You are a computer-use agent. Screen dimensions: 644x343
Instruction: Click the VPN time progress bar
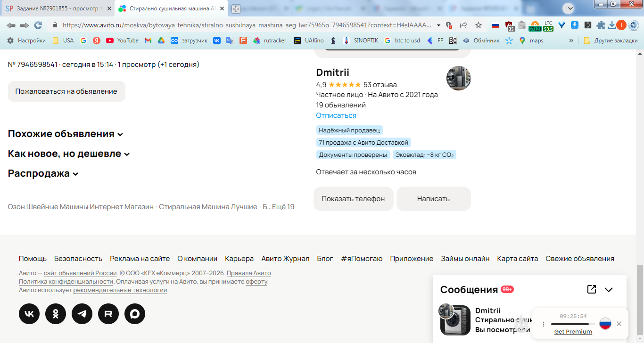coord(573,324)
